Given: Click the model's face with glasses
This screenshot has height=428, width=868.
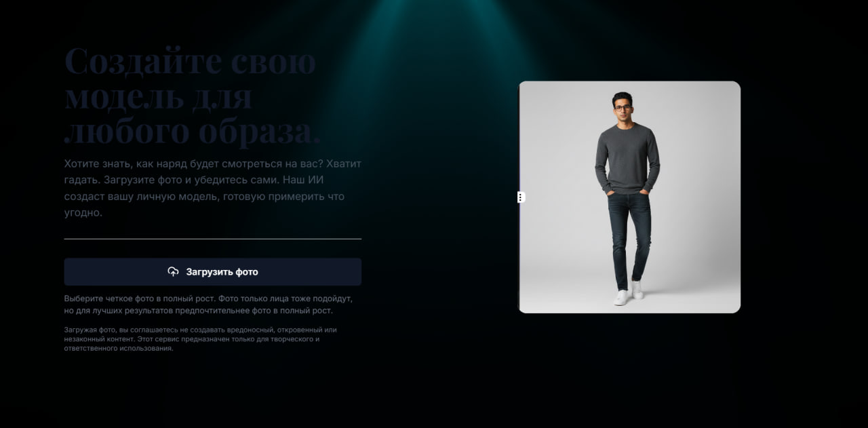Looking at the screenshot, I should pyautogui.click(x=622, y=109).
